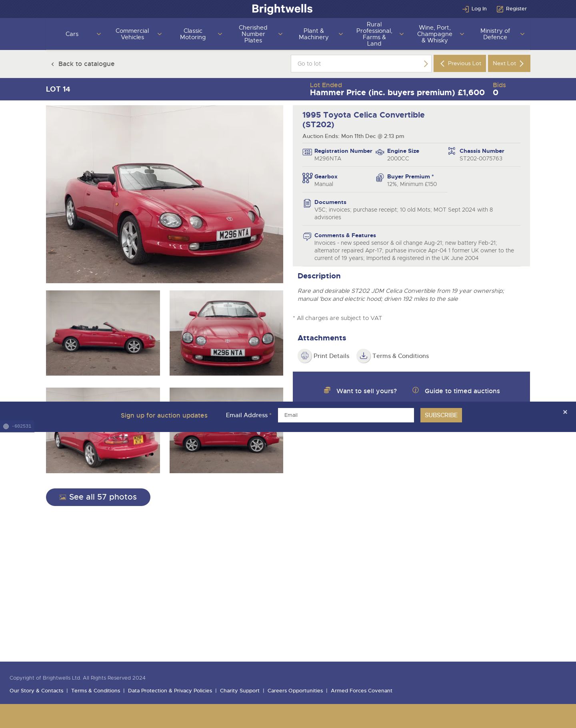The height and width of the screenshot is (728, 576).
Task: Click Charity Support footer link
Action: (240, 691)
